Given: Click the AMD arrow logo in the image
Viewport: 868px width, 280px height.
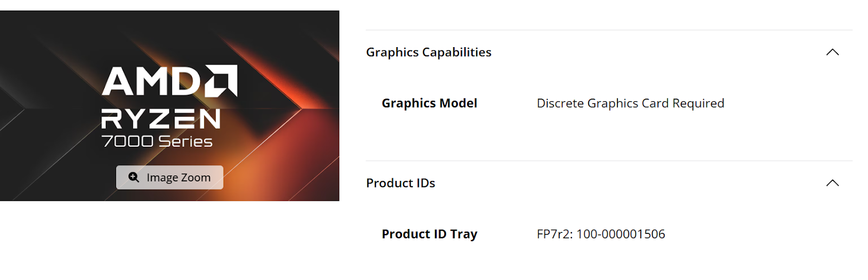Looking at the screenshot, I should coord(221,81).
